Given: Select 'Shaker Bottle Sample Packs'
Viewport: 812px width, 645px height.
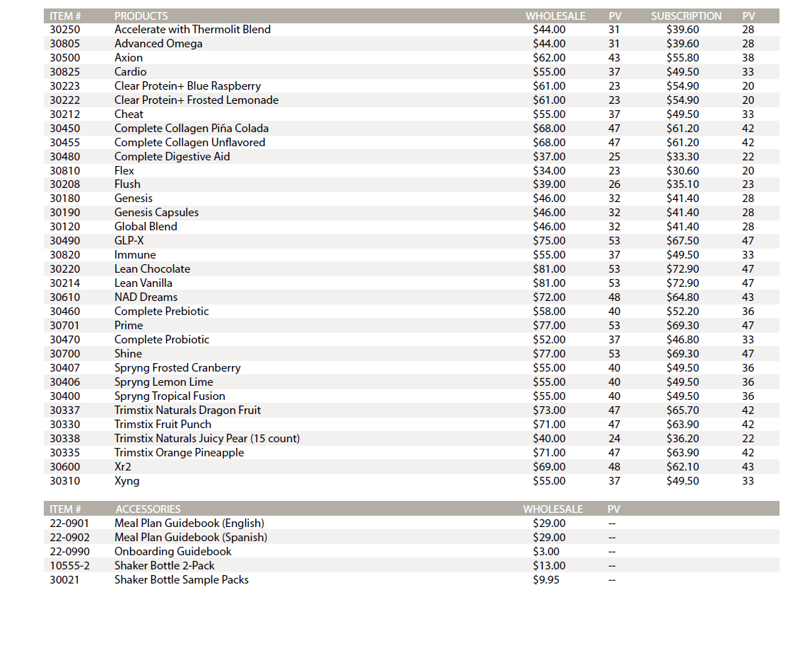Looking at the screenshot, I should pos(181,580).
